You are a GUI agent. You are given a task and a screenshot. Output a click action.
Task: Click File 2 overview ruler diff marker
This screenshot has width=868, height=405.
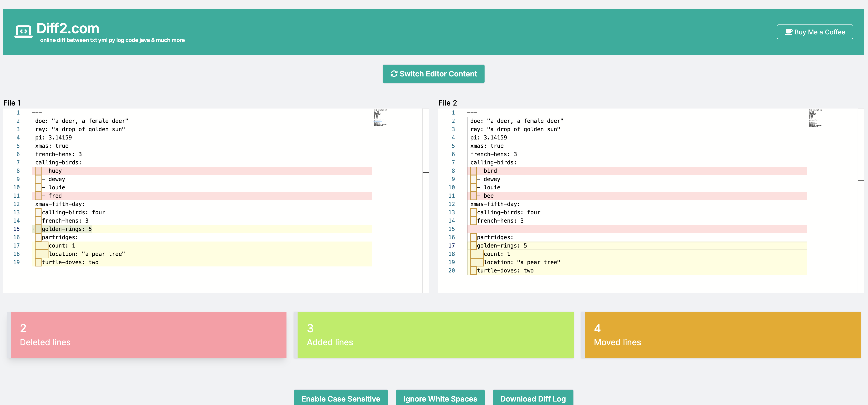[x=861, y=180]
